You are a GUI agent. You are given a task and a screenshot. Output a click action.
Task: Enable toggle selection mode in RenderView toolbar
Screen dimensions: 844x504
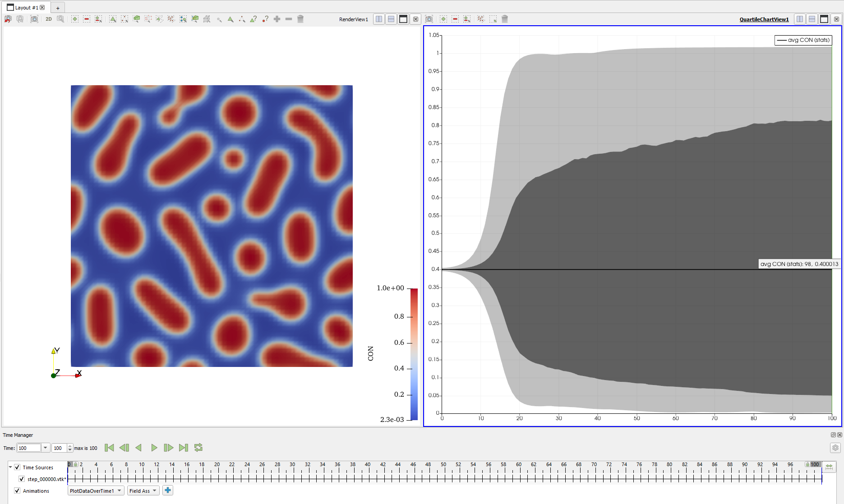coord(98,19)
